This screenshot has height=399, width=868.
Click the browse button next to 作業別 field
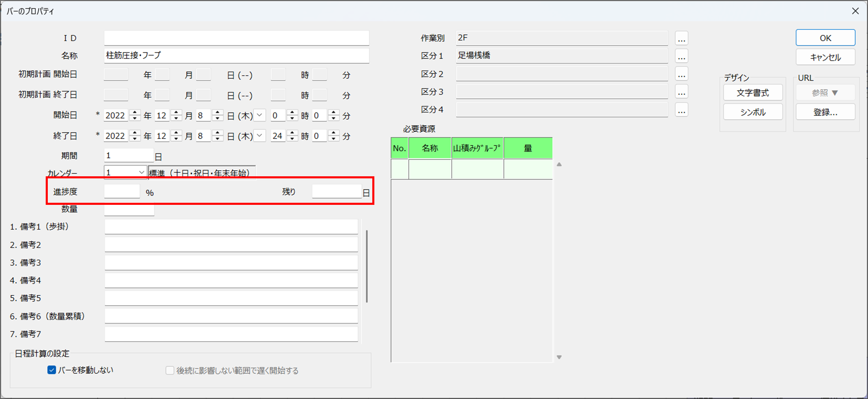[681, 38]
